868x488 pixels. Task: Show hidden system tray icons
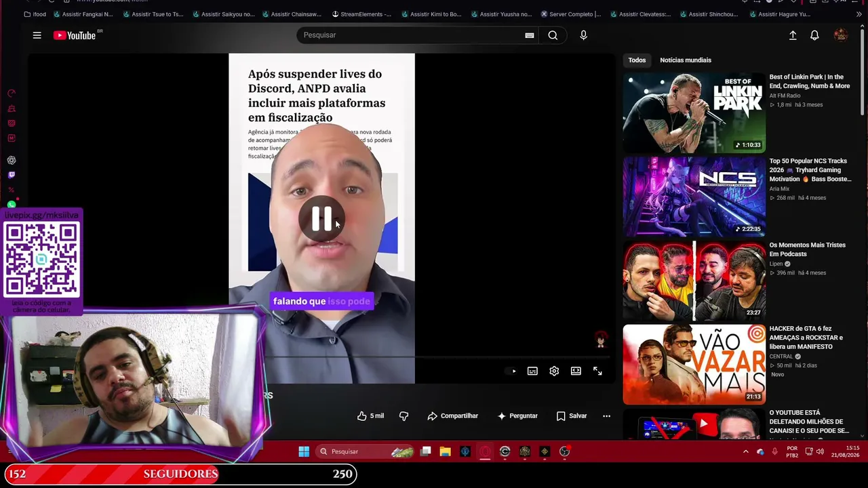pos(746,451)
